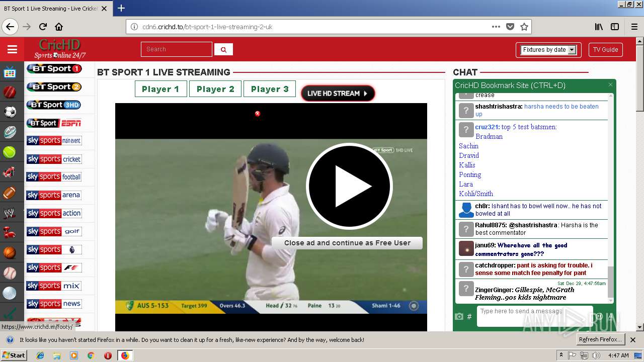Click the Refresh Firefox button
The image size is (644, 362).
pos(600,339)
